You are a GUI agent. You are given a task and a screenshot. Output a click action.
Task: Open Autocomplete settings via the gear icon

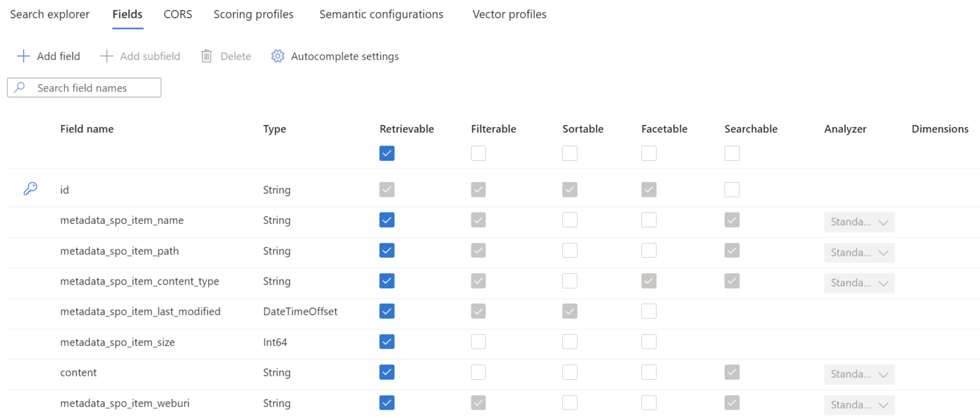click(x=278, y=56)
